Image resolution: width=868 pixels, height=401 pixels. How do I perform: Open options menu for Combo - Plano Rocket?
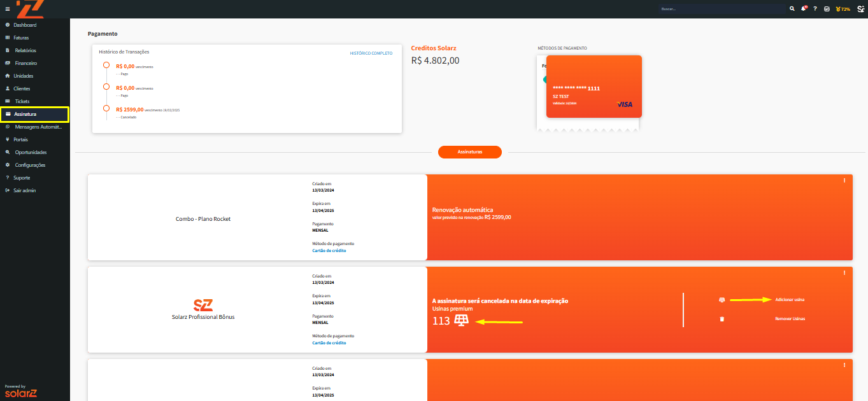(844, 180)
